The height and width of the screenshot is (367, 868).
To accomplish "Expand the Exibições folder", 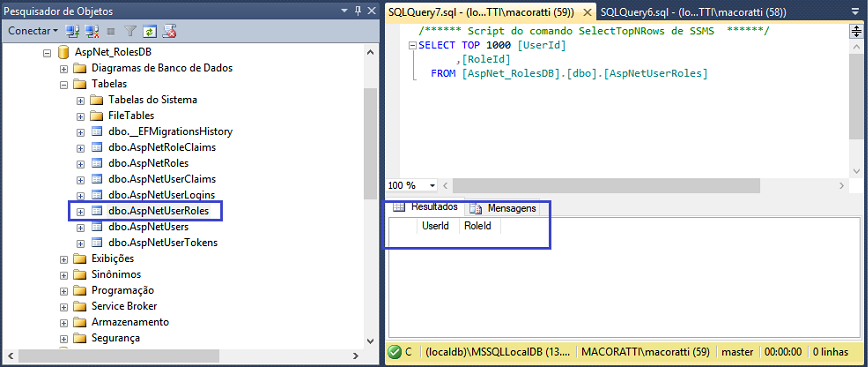I will click(x=64, y=260).
